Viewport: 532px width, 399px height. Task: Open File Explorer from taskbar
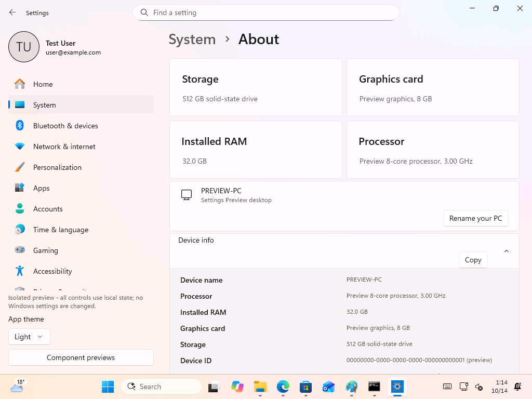coord(260,387)
